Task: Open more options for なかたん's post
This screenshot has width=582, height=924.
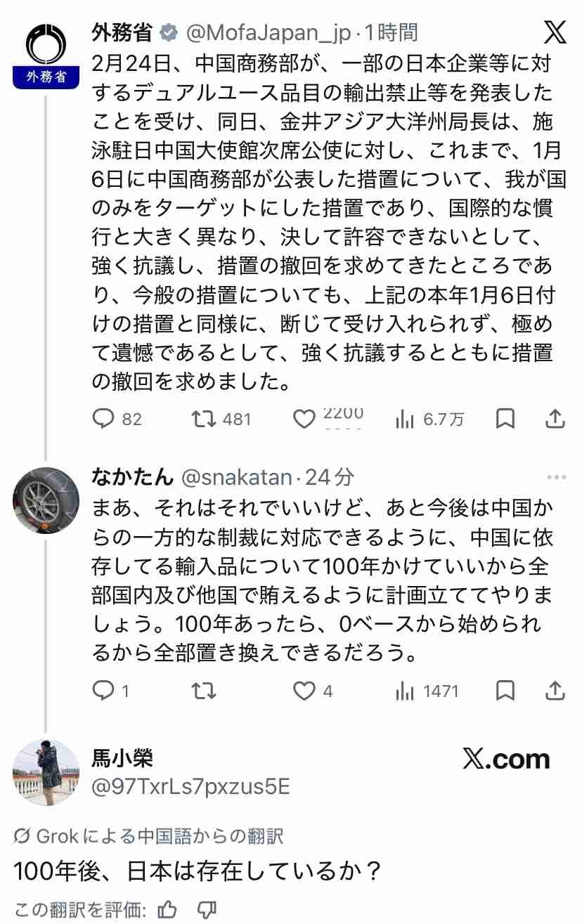Action: (x=556, y=477)
